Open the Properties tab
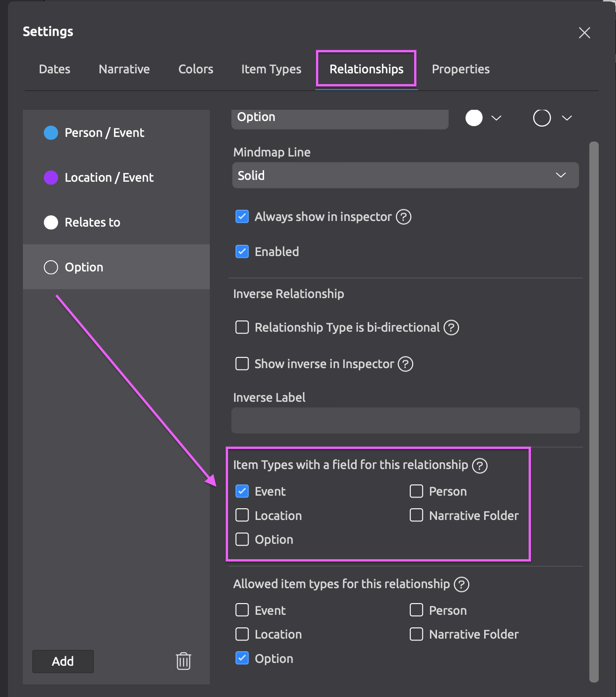This screenshot has height=697, width=616. coord(460,69)
